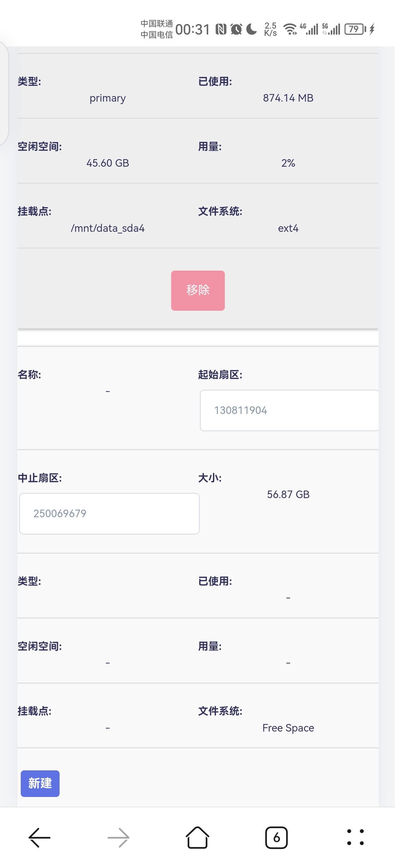
Task: Tap the 45.60 GB free space value
Action: pyautogui.click(x=108, y=163)
